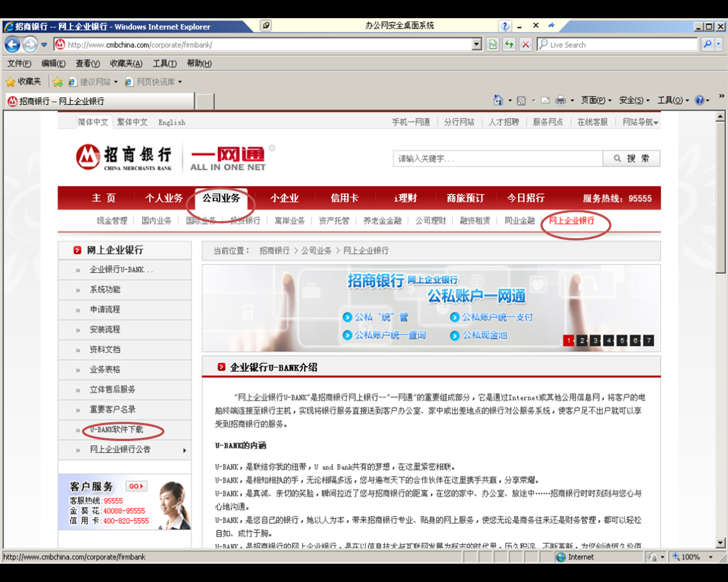Open the 帮助(H) menu
The height and width of the screenshot is (582, 728).
(x=199, y=63)
